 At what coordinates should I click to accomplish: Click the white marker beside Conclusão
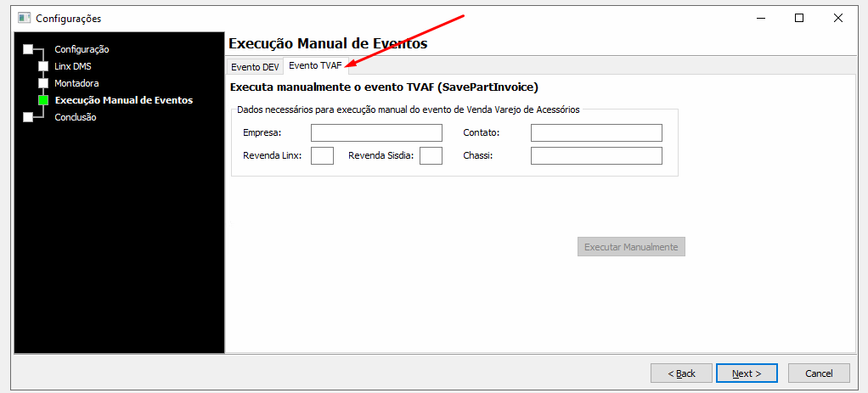28,117
